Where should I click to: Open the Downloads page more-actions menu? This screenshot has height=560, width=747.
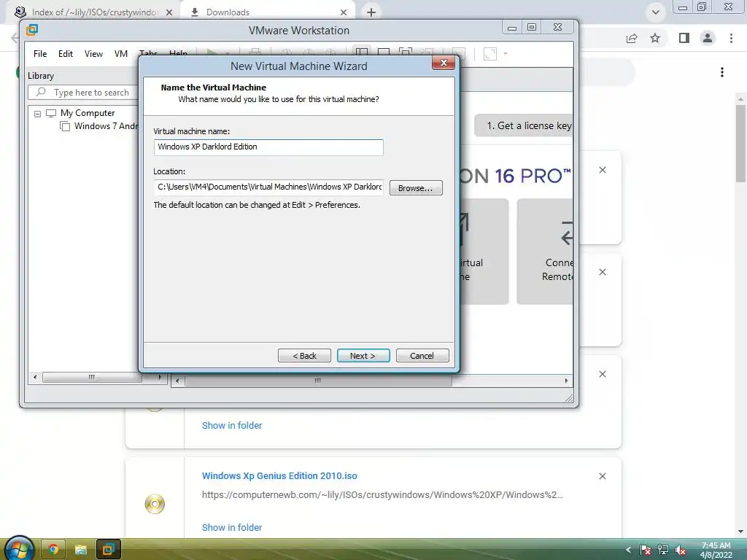coord(722,72)
